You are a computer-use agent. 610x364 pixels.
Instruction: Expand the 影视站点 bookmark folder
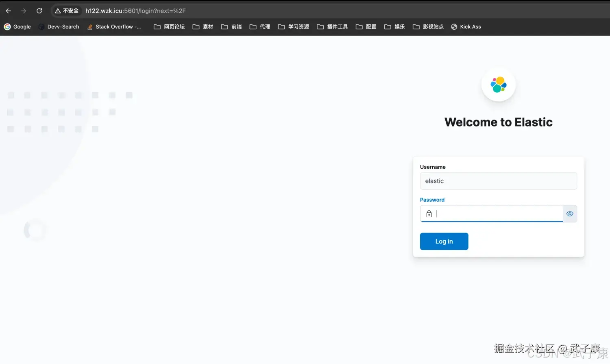click(428, 27)
